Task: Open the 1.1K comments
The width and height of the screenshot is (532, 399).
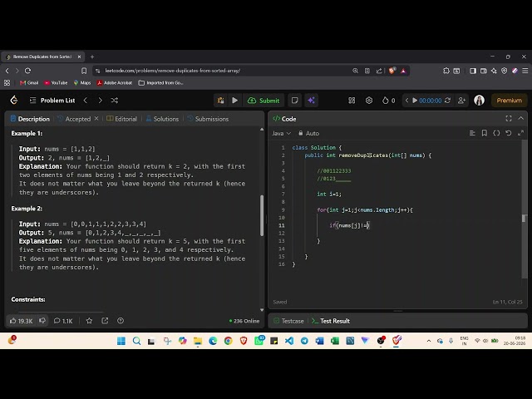Action: click(x=63, y=321)
